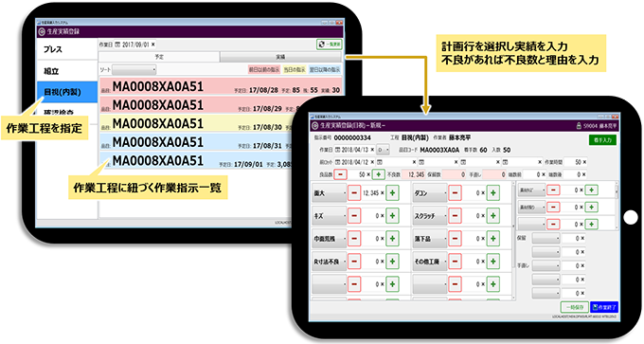
Task: Click the 前日以前の指示 pink legend swatch
Action: [264, 70]
